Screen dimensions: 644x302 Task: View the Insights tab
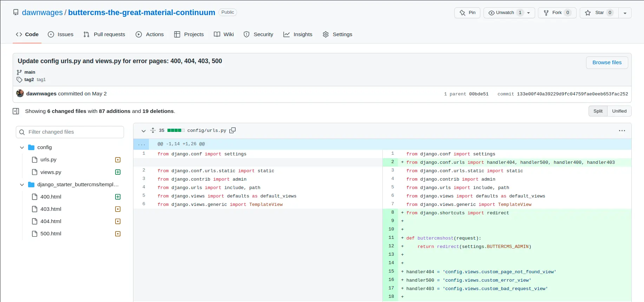[298, 34]
